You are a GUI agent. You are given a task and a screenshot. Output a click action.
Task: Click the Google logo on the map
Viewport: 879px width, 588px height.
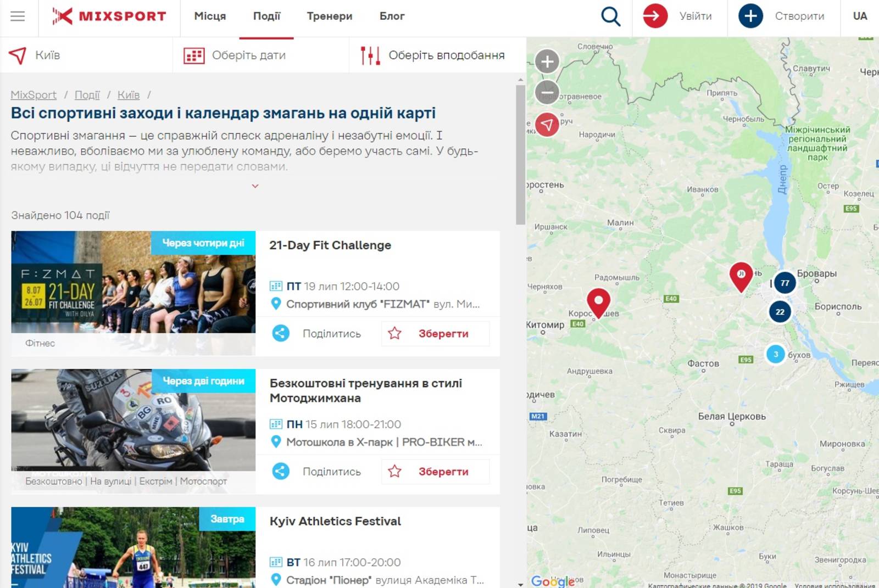point(553,581)
